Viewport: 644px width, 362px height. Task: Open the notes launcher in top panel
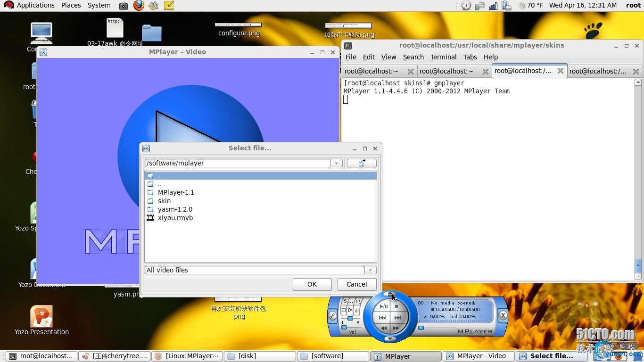(169, 6)
